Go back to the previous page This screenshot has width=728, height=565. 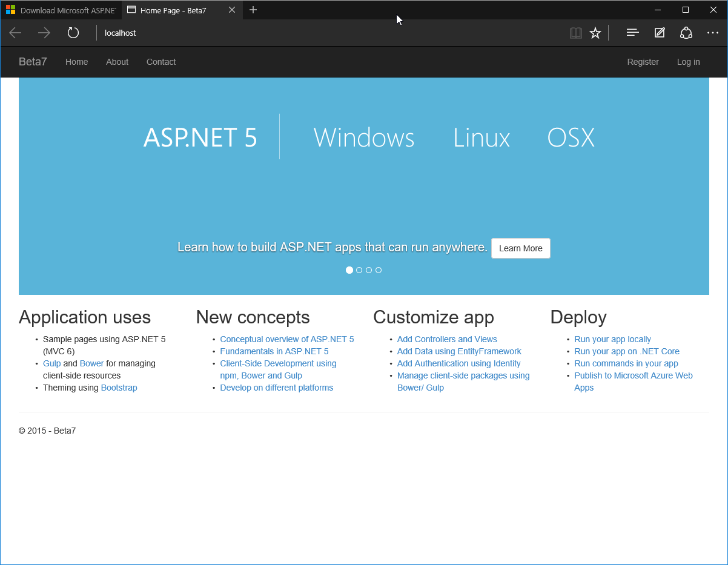point(15,33)
